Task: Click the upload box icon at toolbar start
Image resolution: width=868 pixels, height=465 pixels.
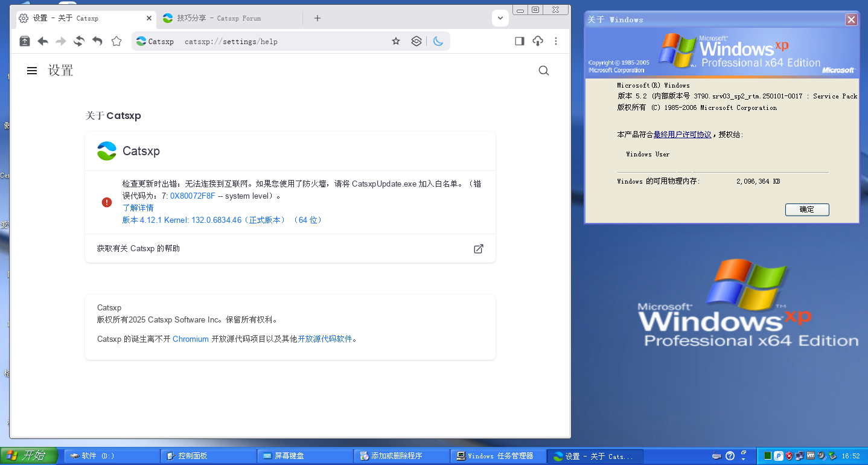Action: [24, 41]
